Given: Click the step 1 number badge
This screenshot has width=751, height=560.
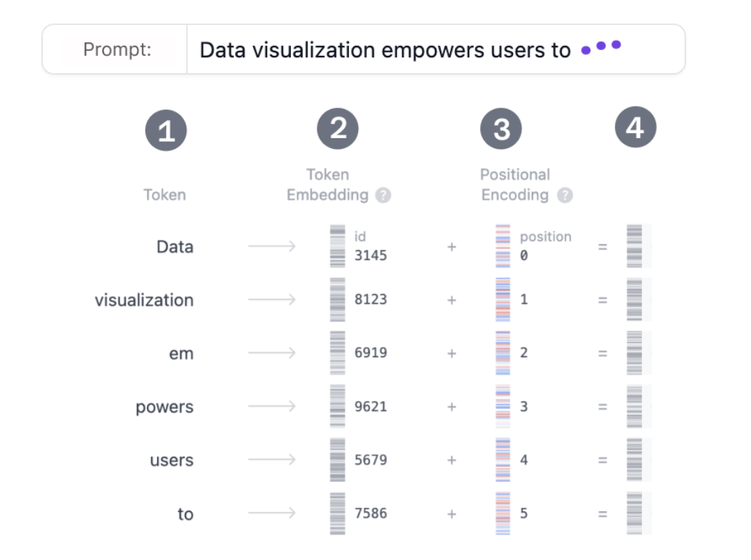Looking at the screenshot, I should pos(166,131).
